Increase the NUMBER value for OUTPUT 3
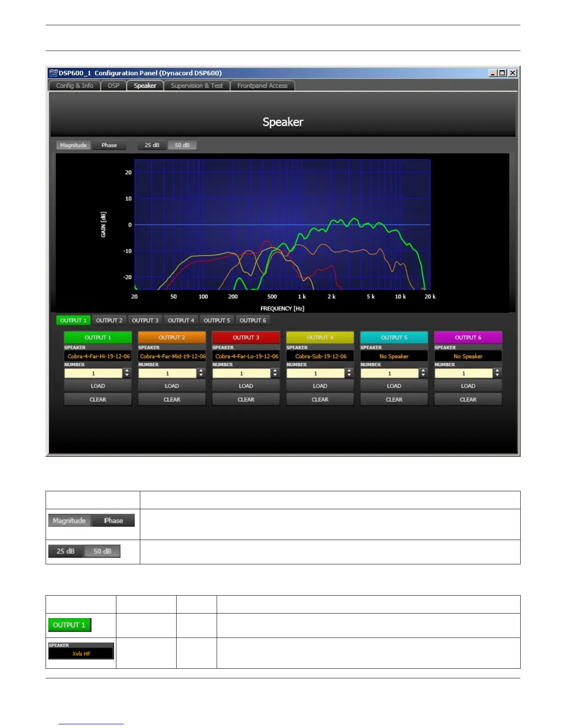Screen dimensions: 563x728 click(275, 371)
